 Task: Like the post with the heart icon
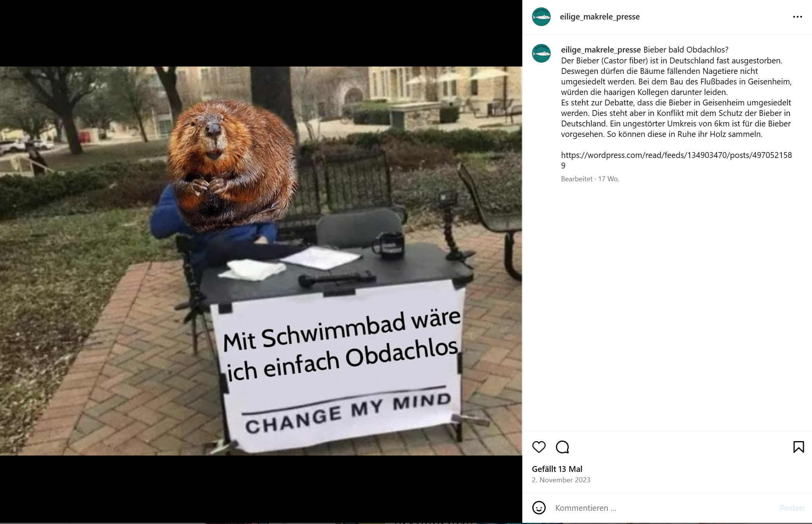click(539, 447)
